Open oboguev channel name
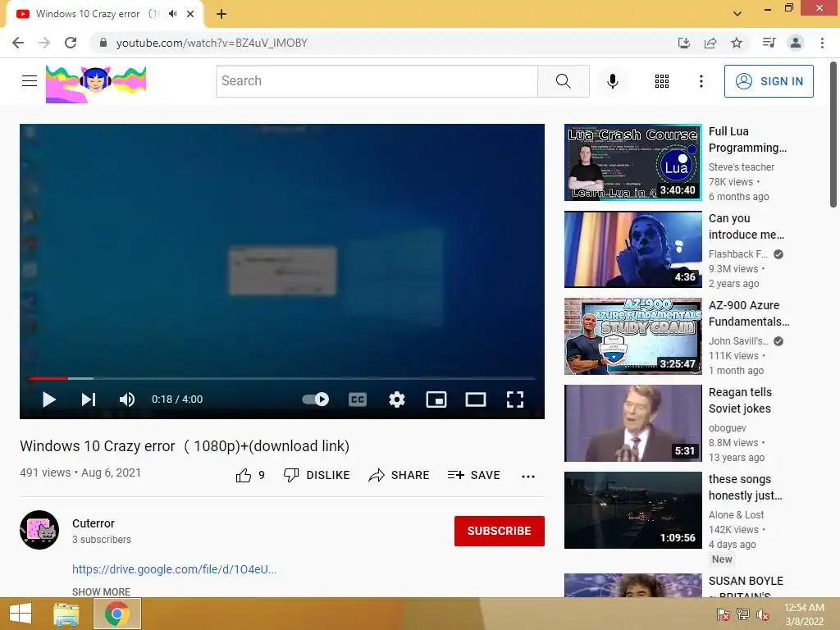Image resolution: width=840 pixels, height=630 pixels. click(727, 428)
